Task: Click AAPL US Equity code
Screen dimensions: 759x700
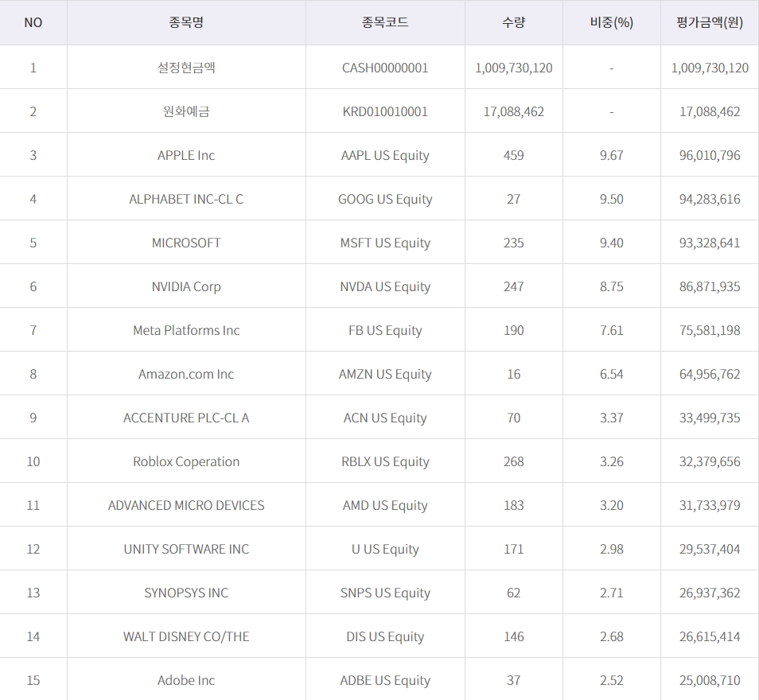Action: tap(385, 155)
